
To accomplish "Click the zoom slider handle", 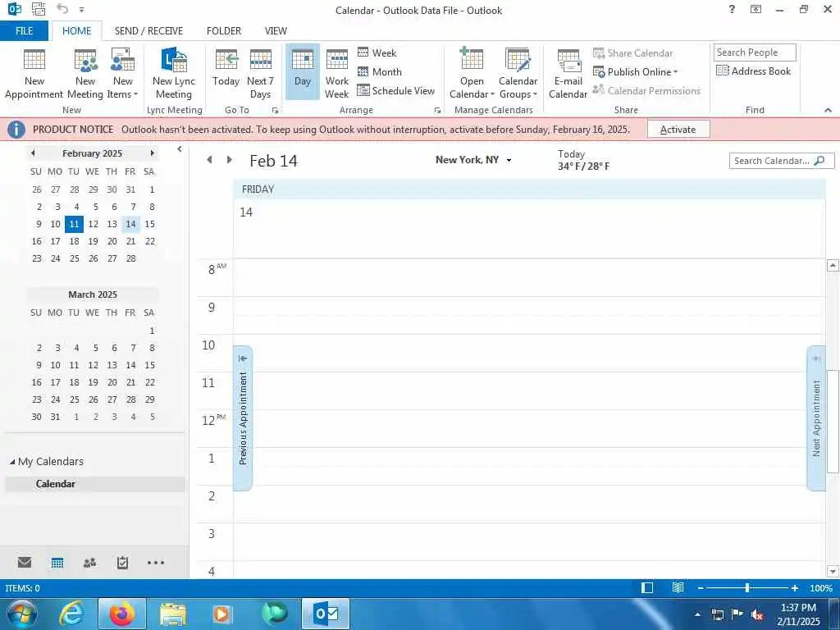I will pos(747,588).
